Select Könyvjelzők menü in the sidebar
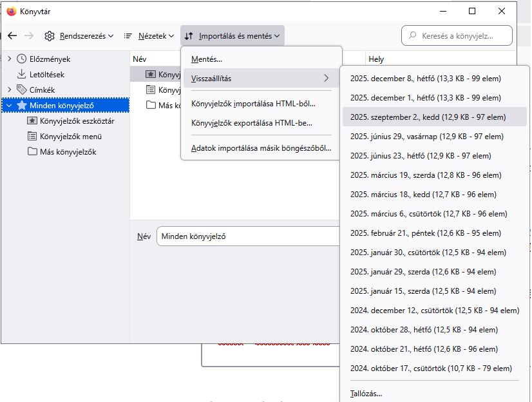This screenshot has height=402, width=532. click(70, 137)
